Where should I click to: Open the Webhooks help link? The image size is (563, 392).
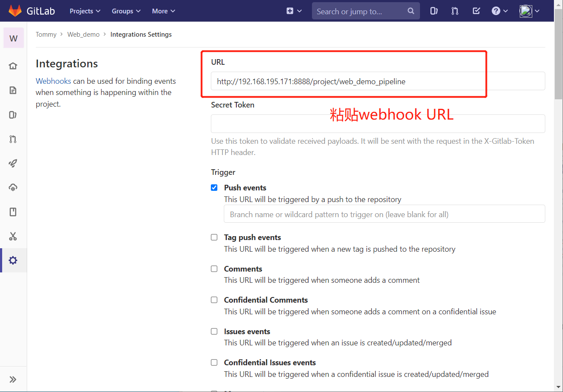[53, 81]
